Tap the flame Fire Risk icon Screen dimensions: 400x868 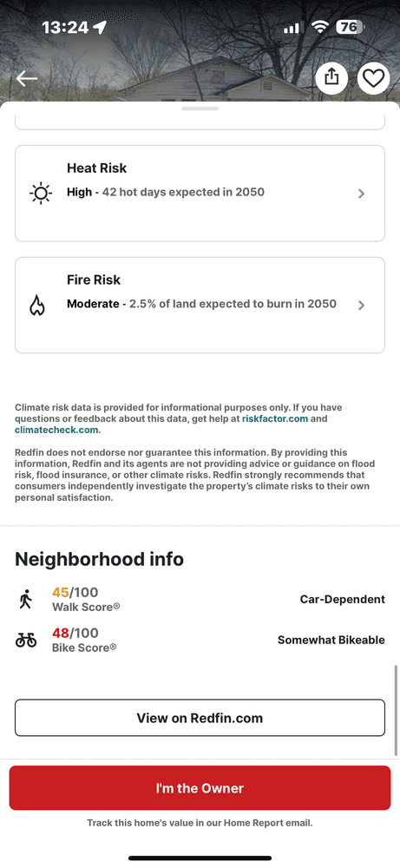(37, 305)
